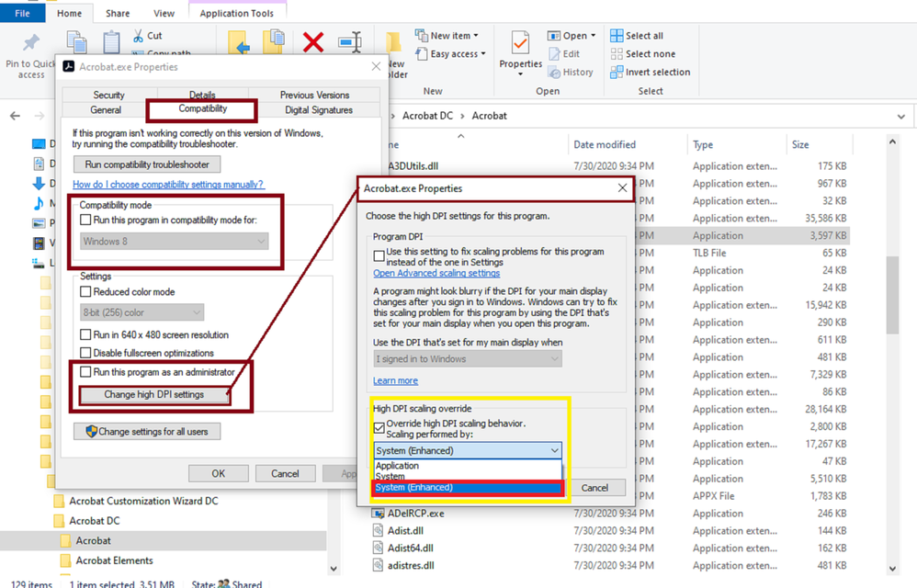This screenshot has height=588, width=917.
Task: Check Disable fullscreen optimizations
Action: 86,353
